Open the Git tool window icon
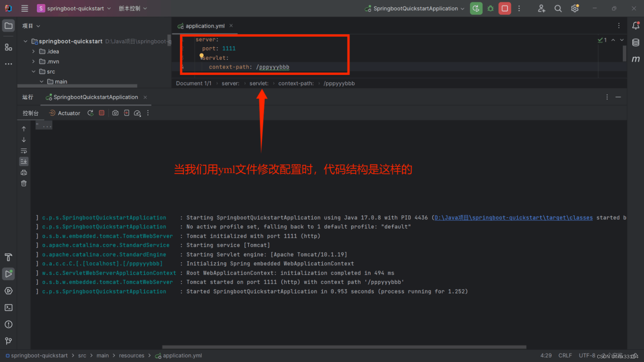This screenshot has width=644, height=362. (8, 341)
